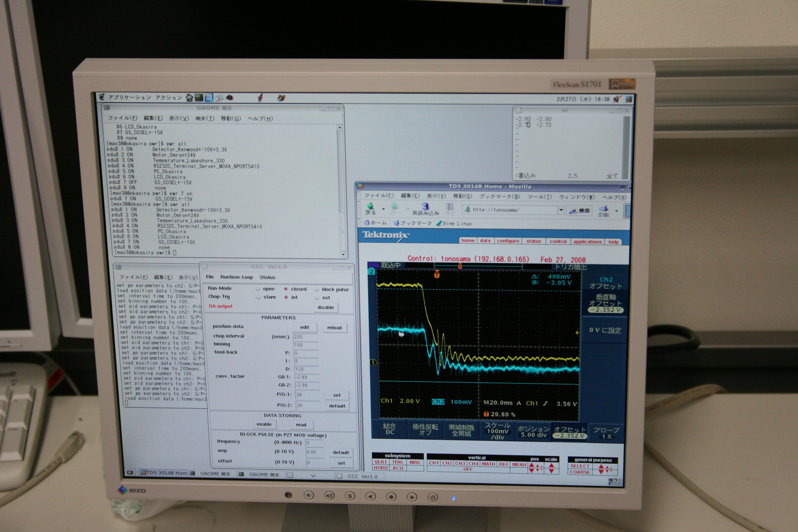
Task: Click the vertical scale down arrow
Action: (551, 471)
